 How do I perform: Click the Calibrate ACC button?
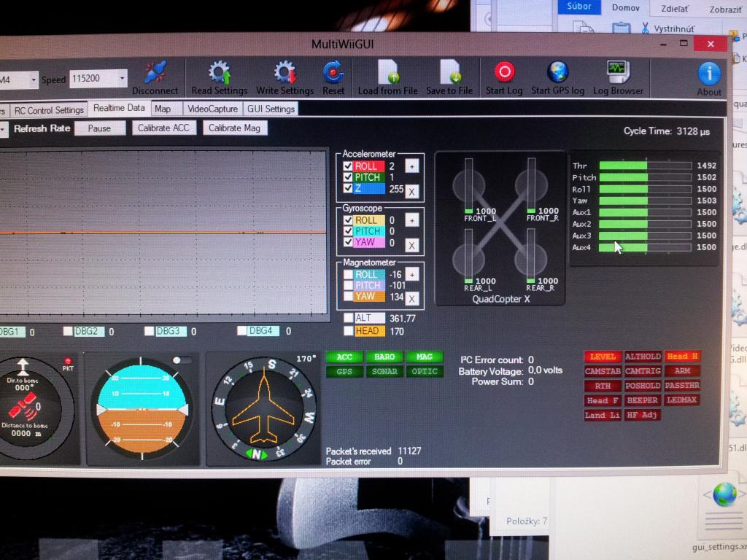pyautogui.click(x=163, y=128)
